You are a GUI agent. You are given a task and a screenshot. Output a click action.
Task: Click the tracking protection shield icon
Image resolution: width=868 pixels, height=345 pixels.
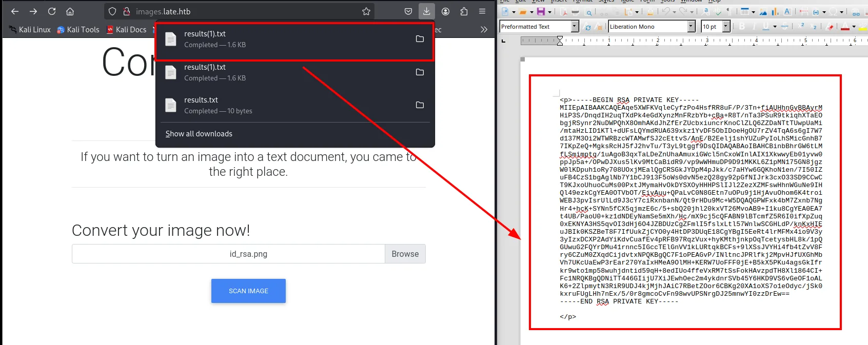(112, 11)
